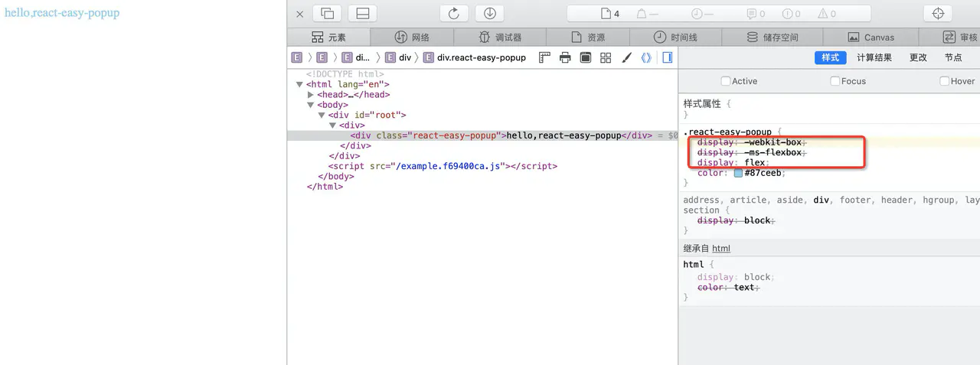This screenshot has width=980, height=365.
Task: Select the div class="react-easy-popup" DOM row
Action: (482, 135)
